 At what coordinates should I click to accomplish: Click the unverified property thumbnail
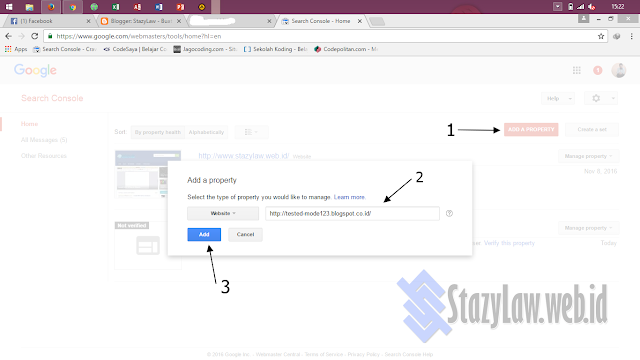148,245
